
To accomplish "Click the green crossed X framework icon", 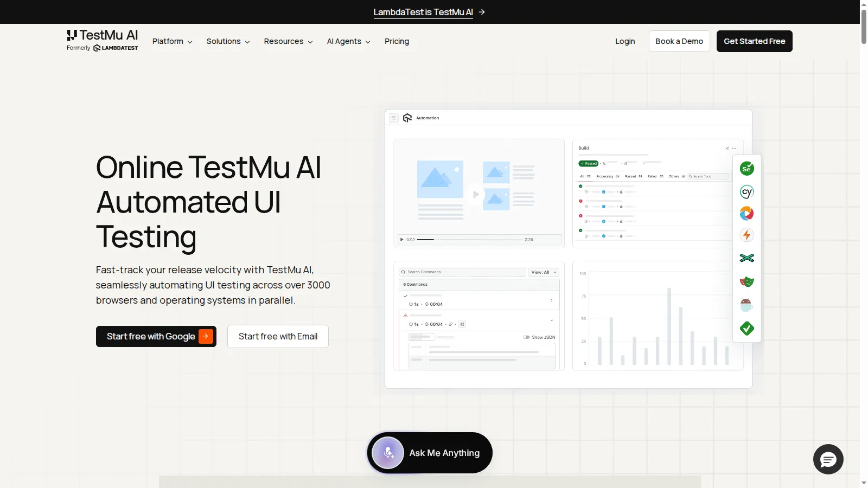I will [747, 258].
